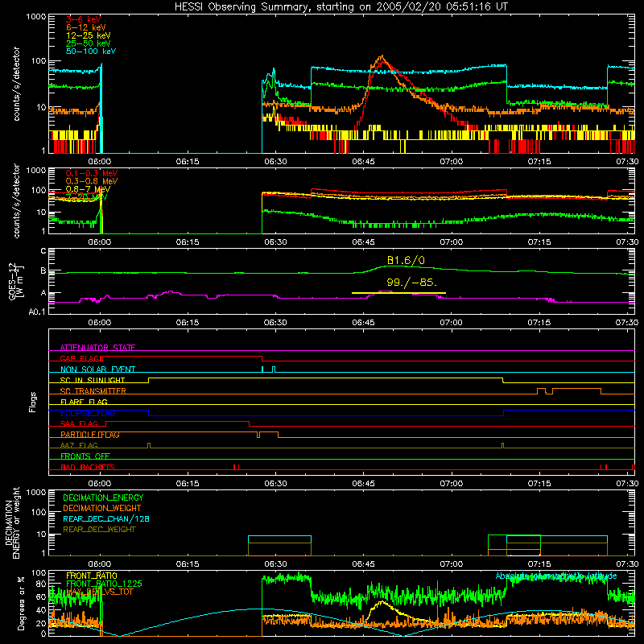Click the 0.3-0.8 MeV legend label
644x644 pixels.
coord(92,181)
